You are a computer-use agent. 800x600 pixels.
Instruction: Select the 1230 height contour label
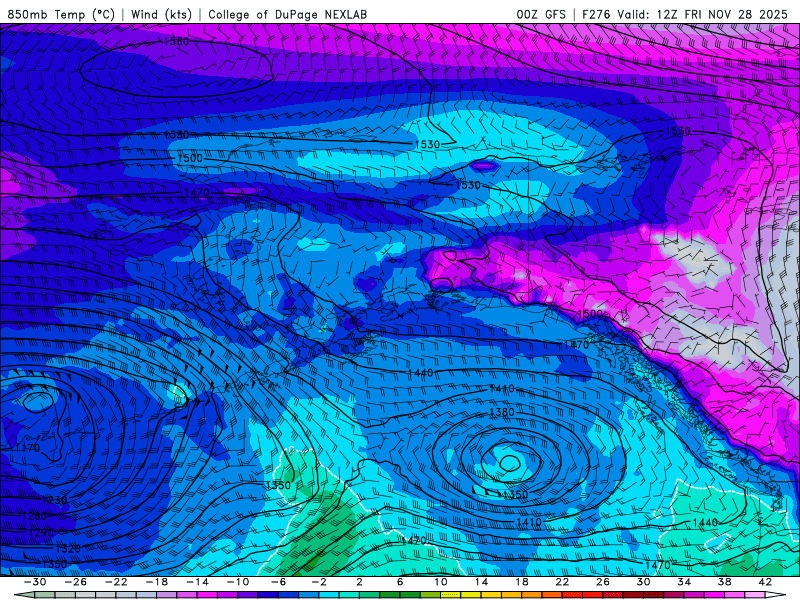[54, 500]
